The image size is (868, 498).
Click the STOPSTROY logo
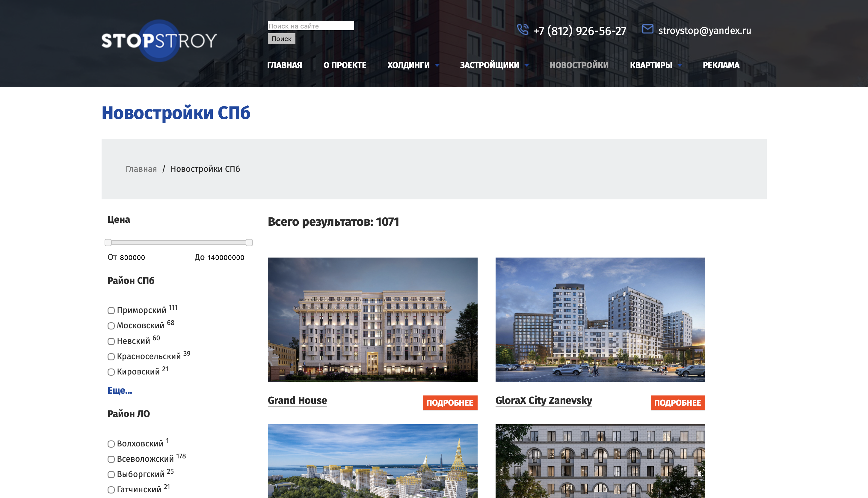coord(159,40)
